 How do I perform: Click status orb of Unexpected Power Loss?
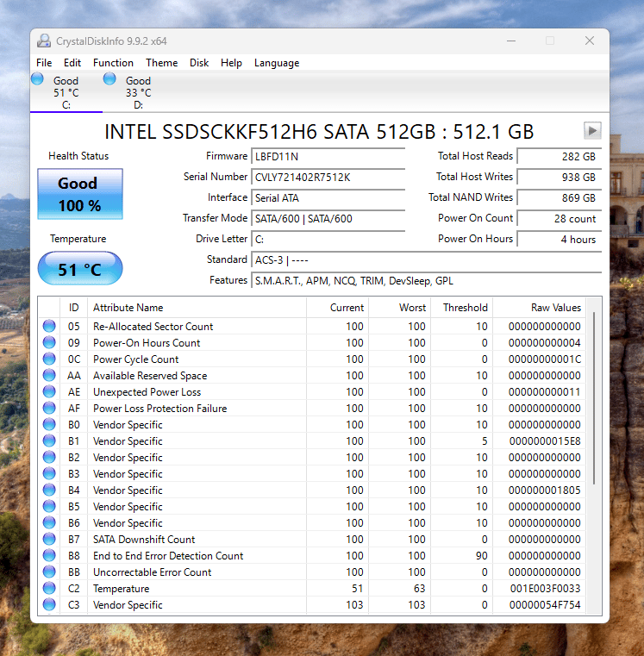(49, 391)
